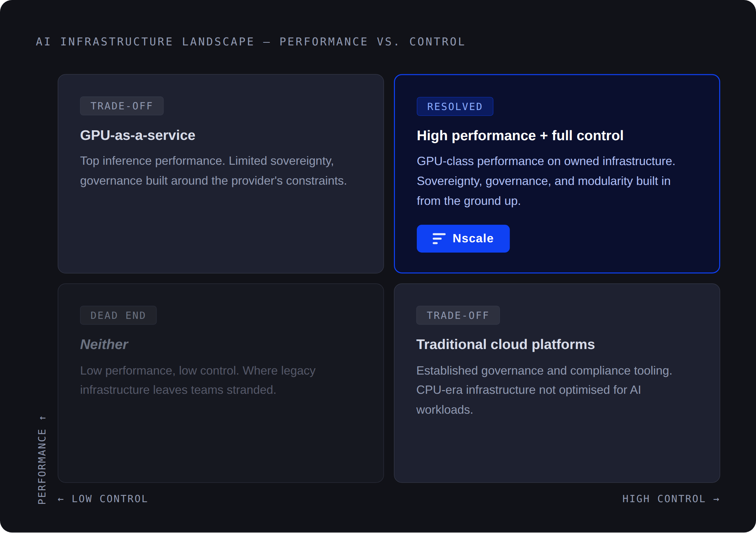Click the HIGH CONTROL axis label
Screen dimensions: 756x533
point(664,499)
